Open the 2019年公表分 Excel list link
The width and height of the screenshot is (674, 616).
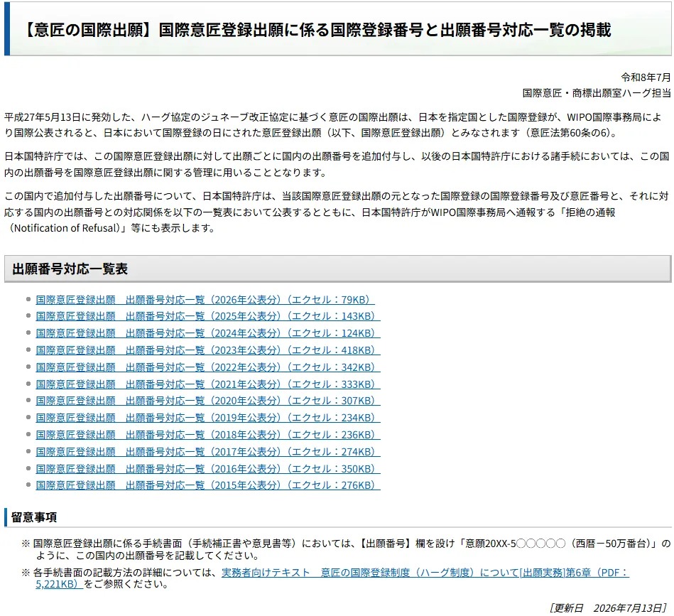point(208,418)
